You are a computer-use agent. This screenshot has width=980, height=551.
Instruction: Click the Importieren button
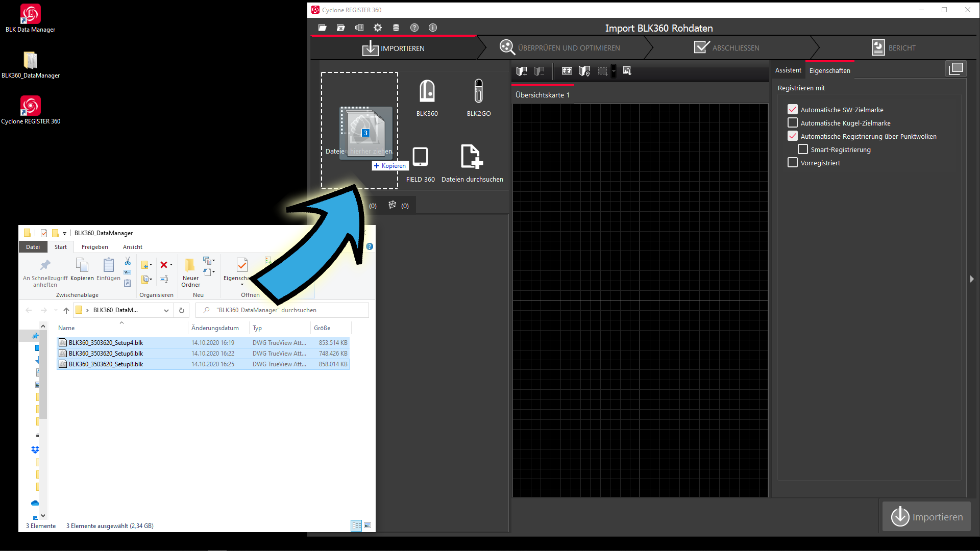pyautogui.click(x=926, y=517)
